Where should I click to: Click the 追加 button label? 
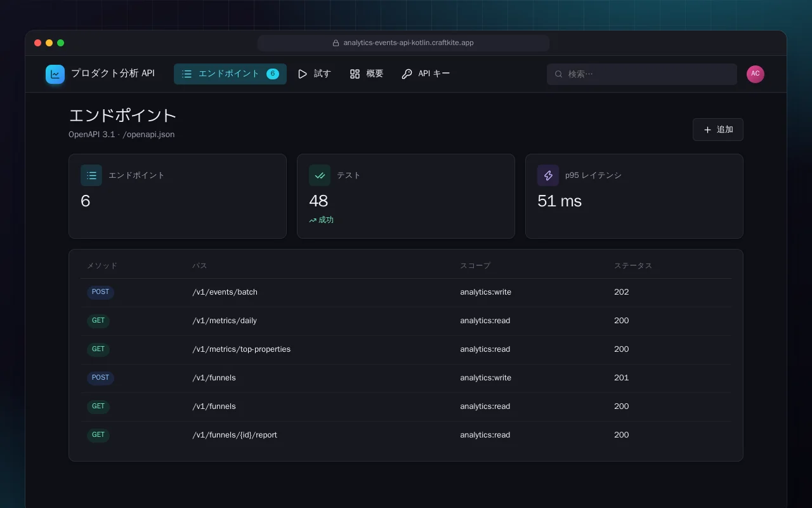coord(725,130)
